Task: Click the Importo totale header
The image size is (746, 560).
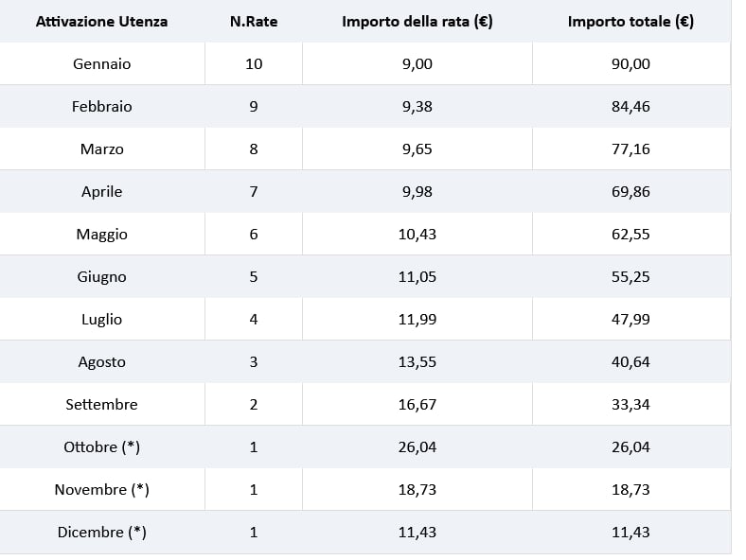Action: [631, 21]
